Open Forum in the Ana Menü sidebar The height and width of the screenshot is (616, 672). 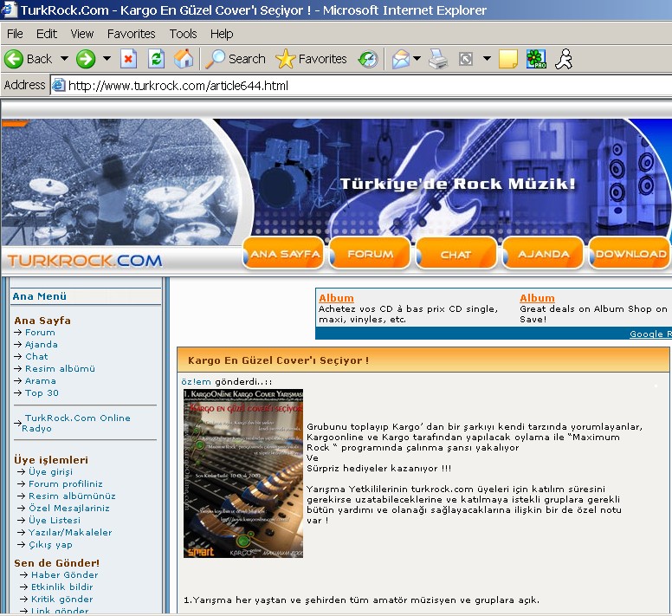[40, 332]
